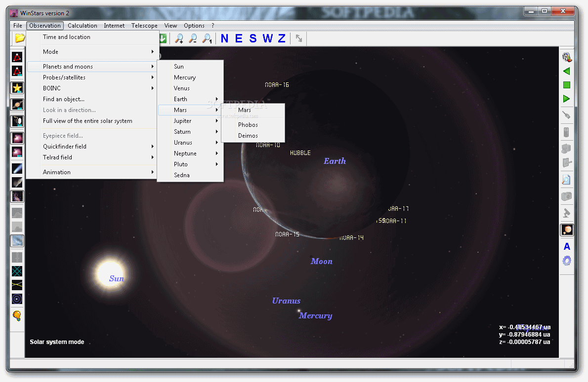Click the gray diagonal arrow toolbar icon

(299, 38)
